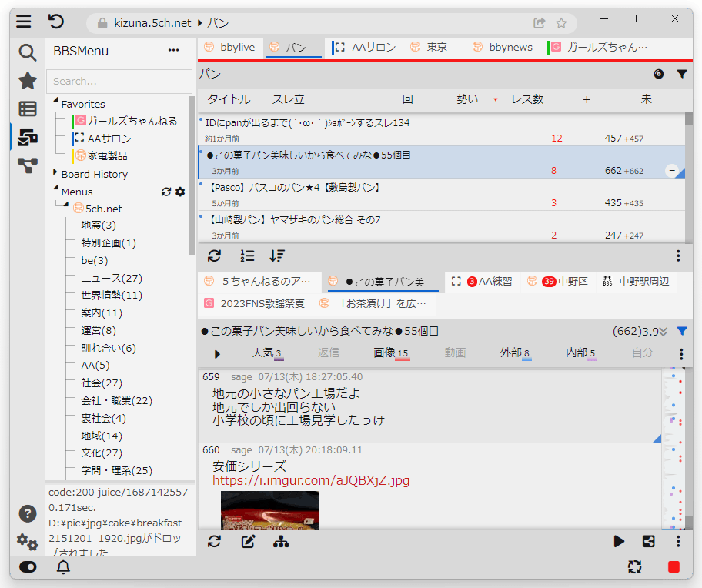
Task: Open the help question mark icon
Action: [27, 513]
